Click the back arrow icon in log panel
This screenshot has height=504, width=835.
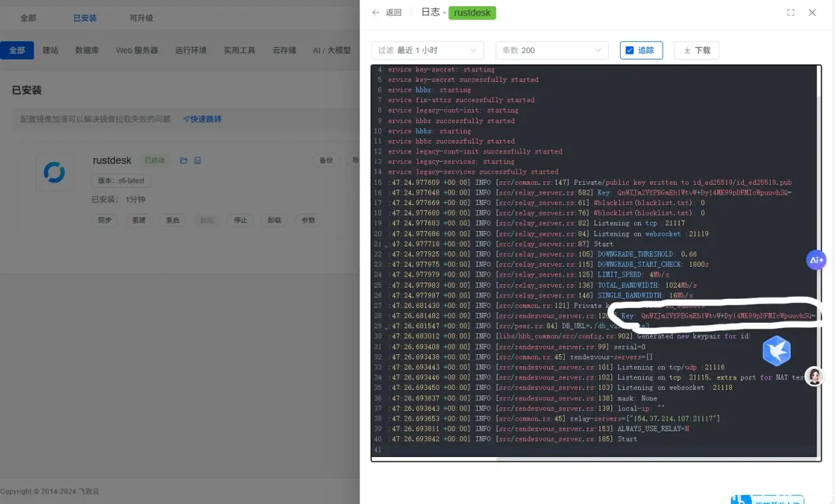pos(375,12)
